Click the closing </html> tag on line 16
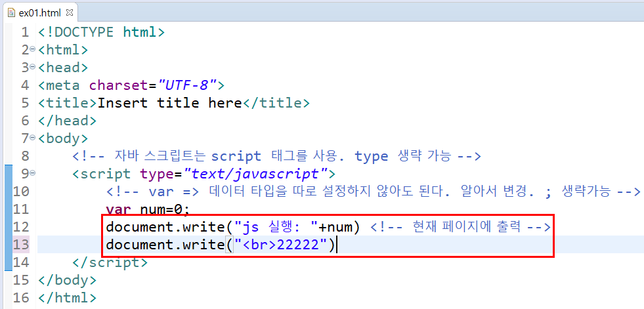 click(x=68, y=297)
